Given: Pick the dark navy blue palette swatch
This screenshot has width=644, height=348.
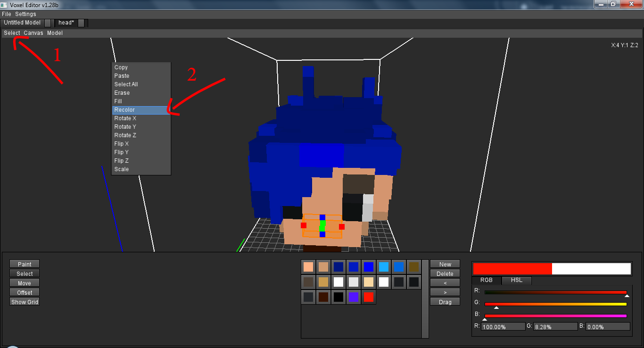Looking at the screenshot, I should 339,267.
